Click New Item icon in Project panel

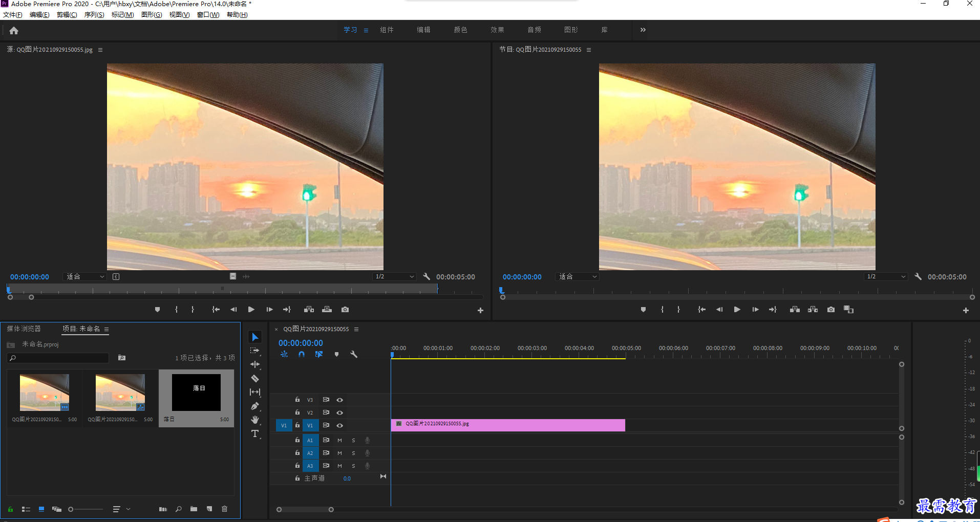(209, 509)
